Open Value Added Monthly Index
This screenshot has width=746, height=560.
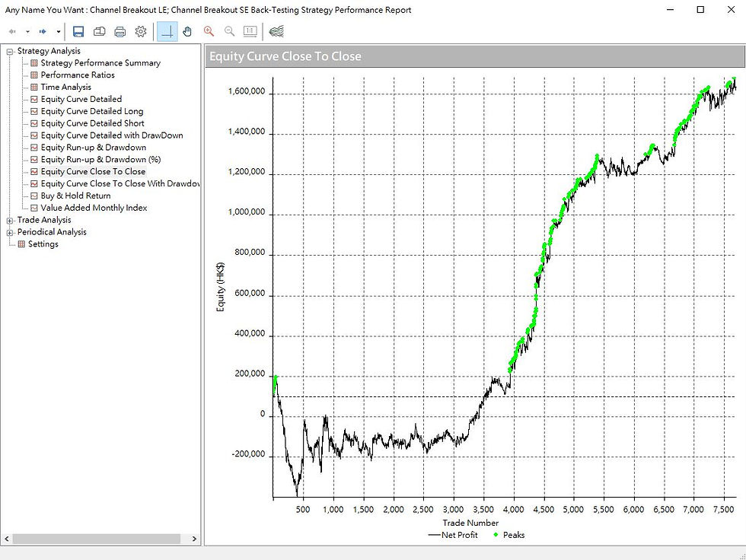[x=94, y=208]
